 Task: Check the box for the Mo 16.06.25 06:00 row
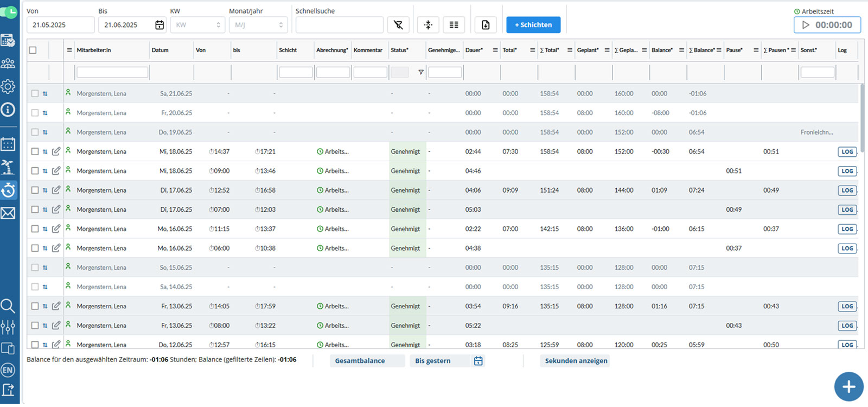pyautogui.click(x=35, y=248)
